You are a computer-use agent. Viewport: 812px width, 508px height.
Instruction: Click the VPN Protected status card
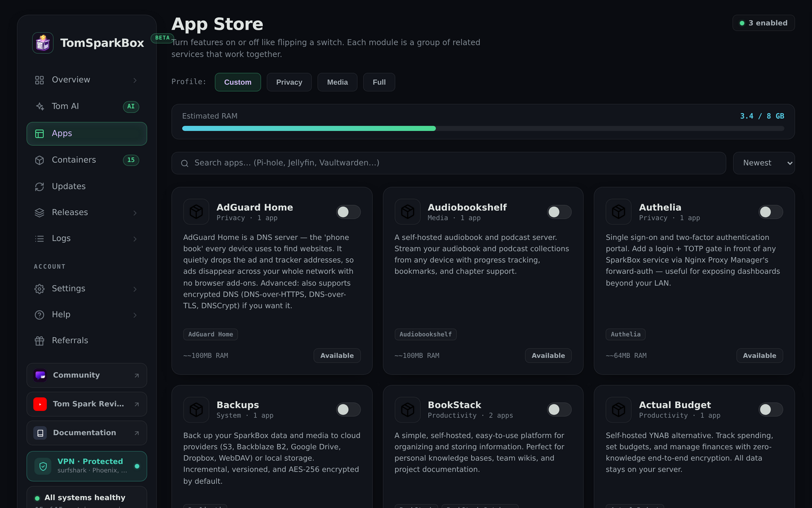coord(87,466)
